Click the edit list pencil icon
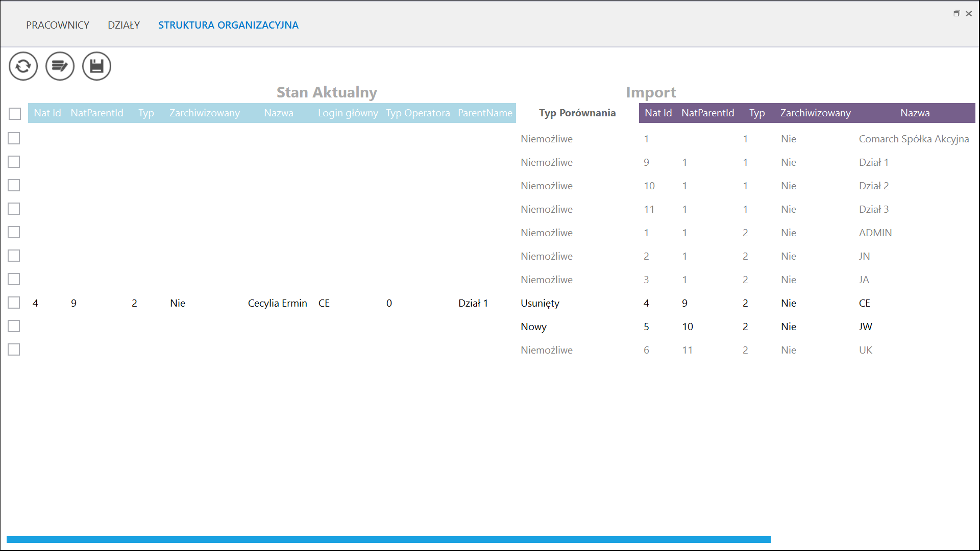 [60, 66]
